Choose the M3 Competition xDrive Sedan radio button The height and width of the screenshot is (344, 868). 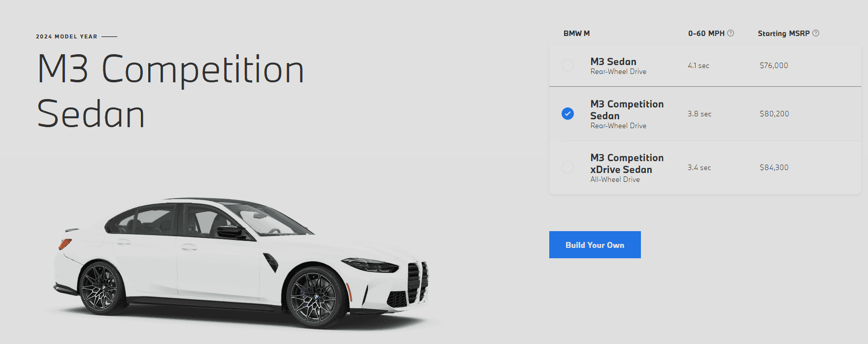[568, 168]
